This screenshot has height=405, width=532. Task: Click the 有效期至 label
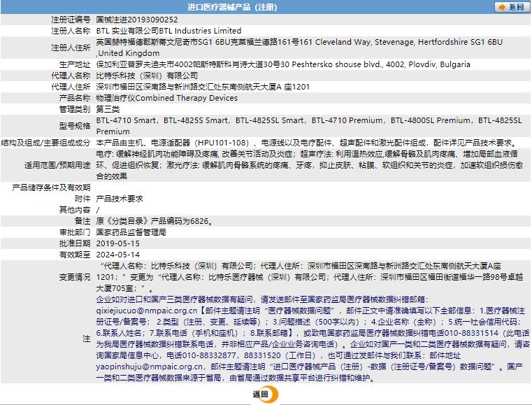[75, 255]
